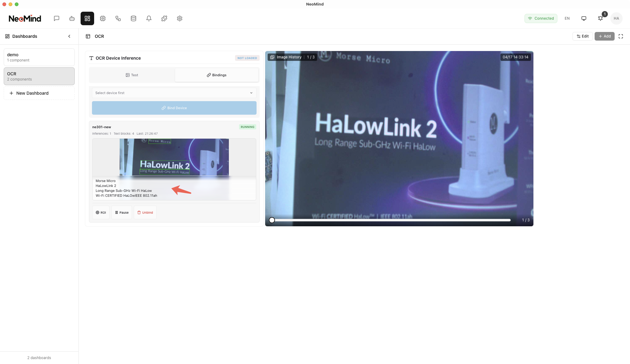The image size is (630, 364).
Task: Switch to the Test tab
Action: [x=132, y=75]
